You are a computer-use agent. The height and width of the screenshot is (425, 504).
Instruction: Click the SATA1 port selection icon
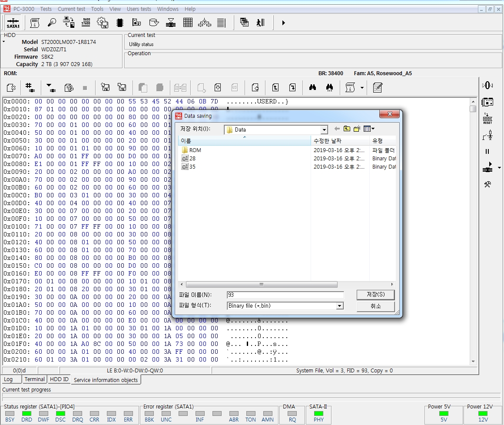tap(13, 23)
